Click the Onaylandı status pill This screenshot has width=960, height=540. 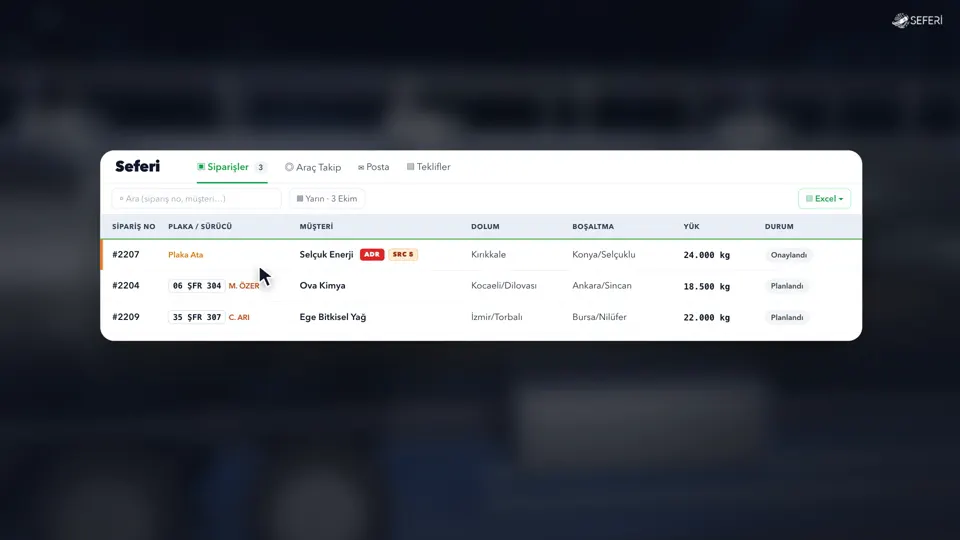pos(789,255)
